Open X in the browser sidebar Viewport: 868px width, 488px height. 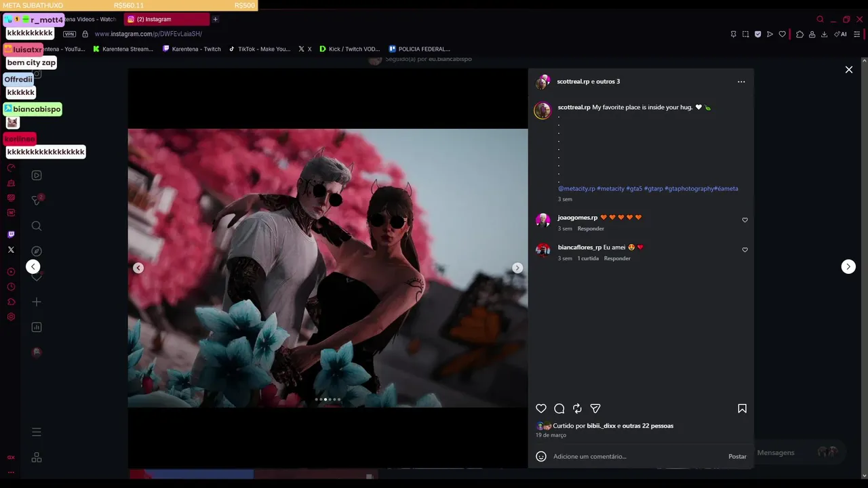[x=11, y=249]
